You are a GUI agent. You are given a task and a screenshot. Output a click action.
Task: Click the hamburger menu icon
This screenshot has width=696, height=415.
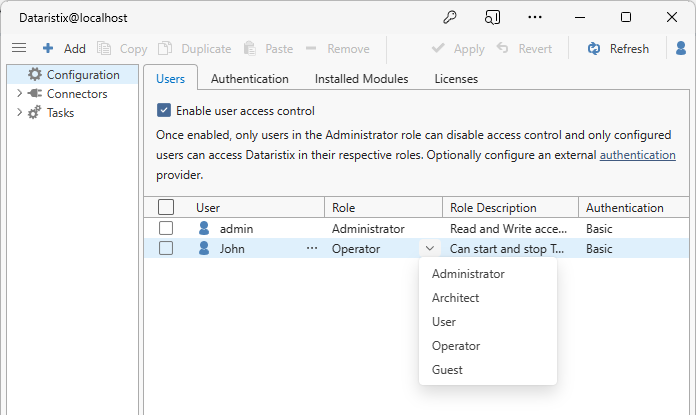(x=19, y=48)
